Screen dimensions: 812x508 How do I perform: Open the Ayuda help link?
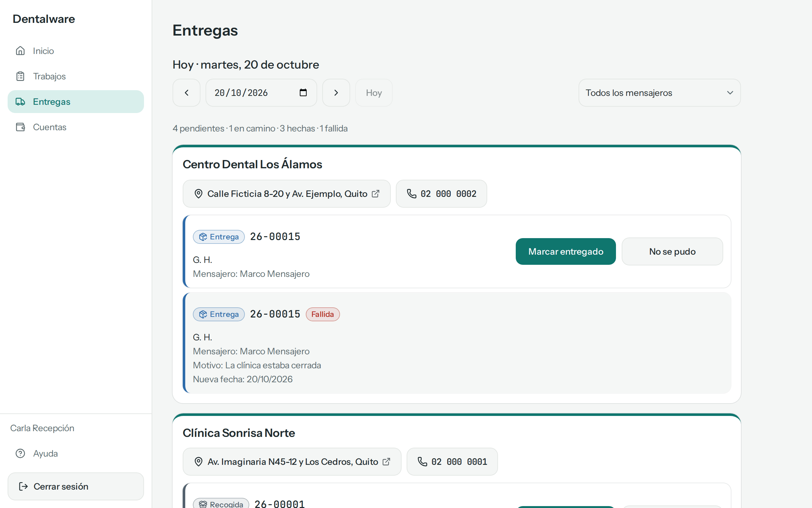click(76, 454)
